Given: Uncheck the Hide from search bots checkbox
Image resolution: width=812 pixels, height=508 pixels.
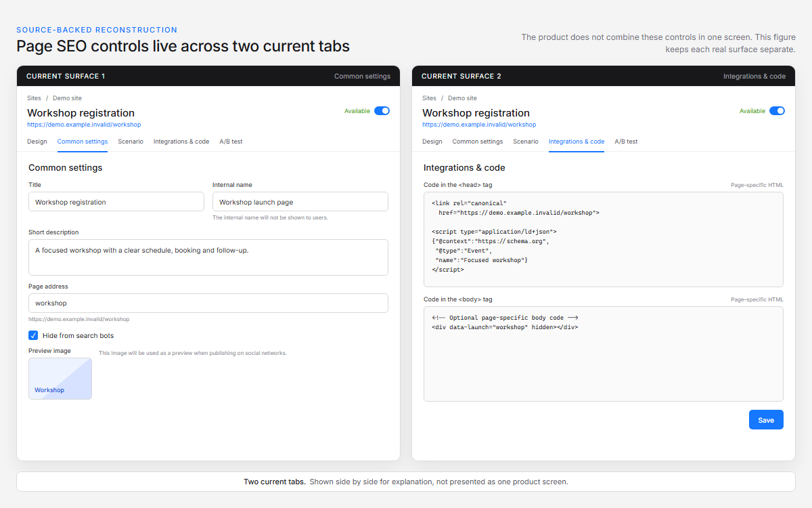Looking at the screenshot, I should [33, 335].
